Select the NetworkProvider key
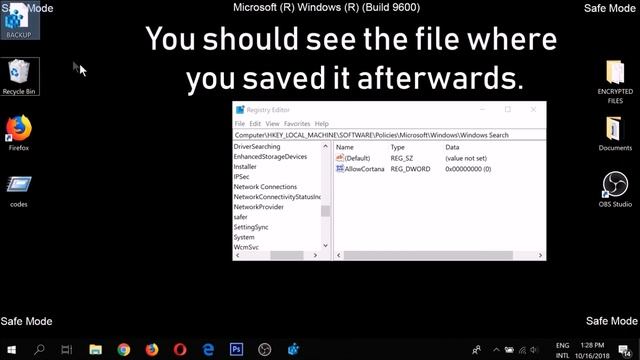640x360 pixels. [258, 207]
